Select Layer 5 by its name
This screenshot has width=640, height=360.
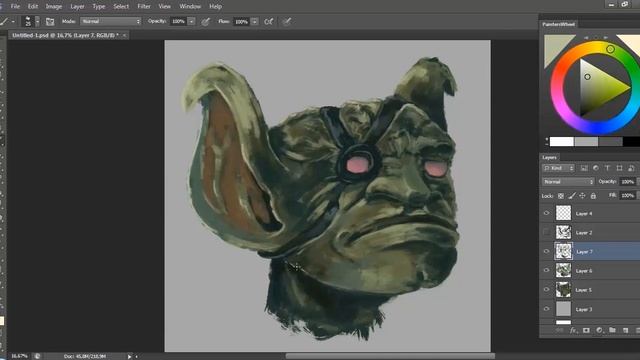coord(584,290)
